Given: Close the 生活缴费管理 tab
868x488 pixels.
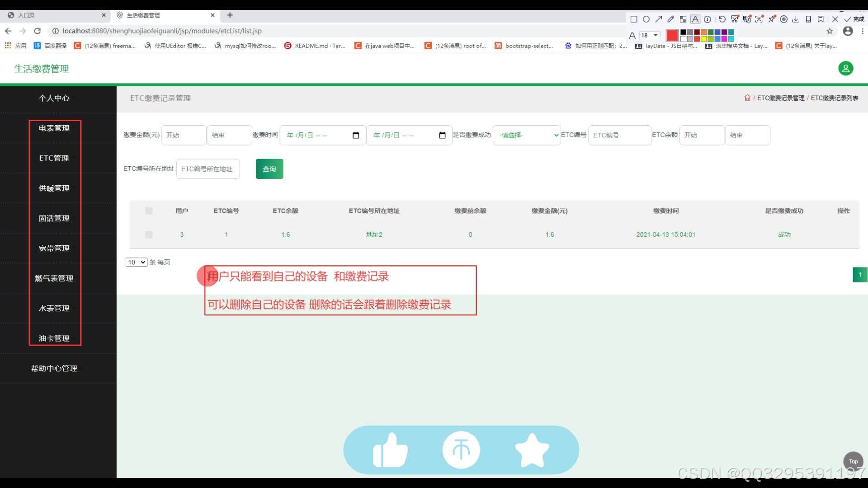Looking at the screenshot, I should [x=212, y=15].
